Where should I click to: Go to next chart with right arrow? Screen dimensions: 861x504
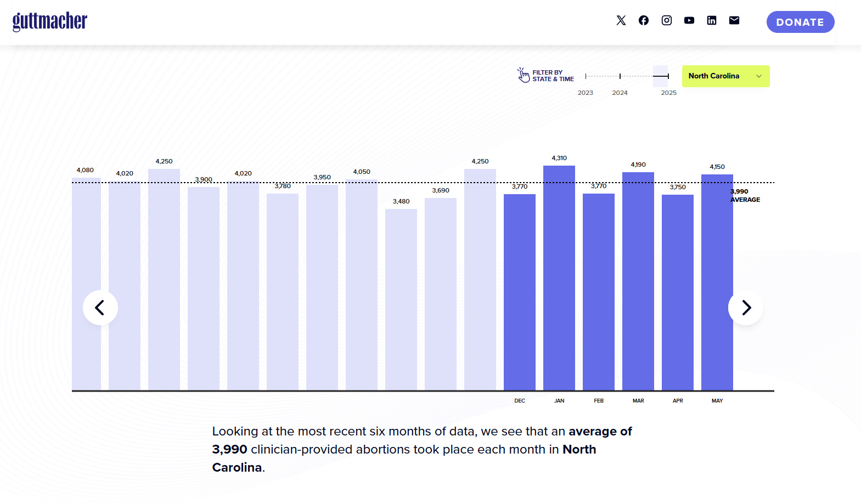click(746, 308)
